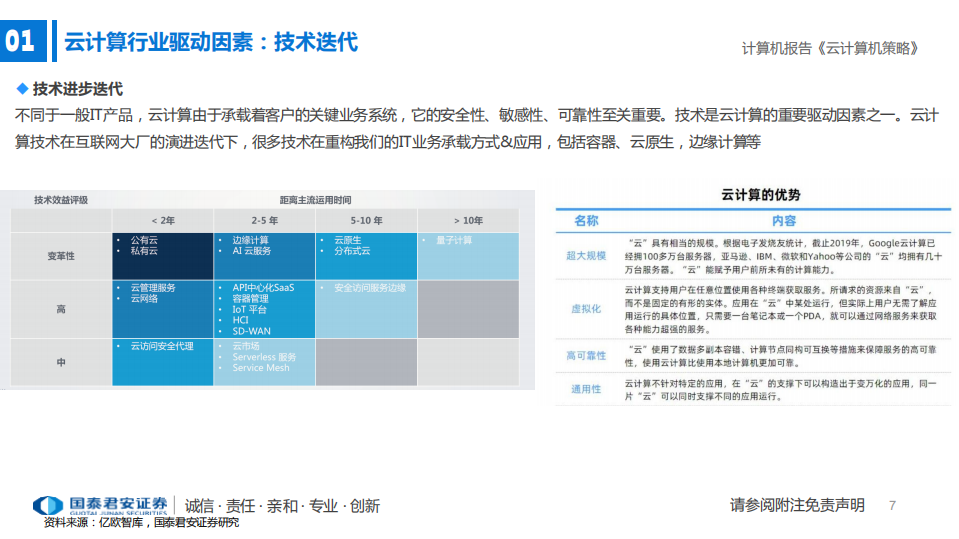Image resolution: width=959 pixels, height=539 pixels.
Task: Click the heading 距离主流运用时间
Action: (x=315, y=200)
